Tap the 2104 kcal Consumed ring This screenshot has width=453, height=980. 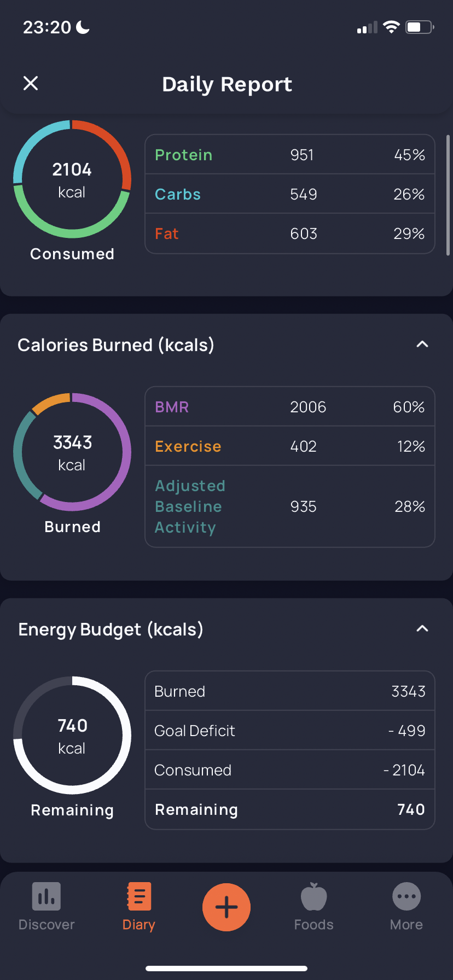coord(72,179)
